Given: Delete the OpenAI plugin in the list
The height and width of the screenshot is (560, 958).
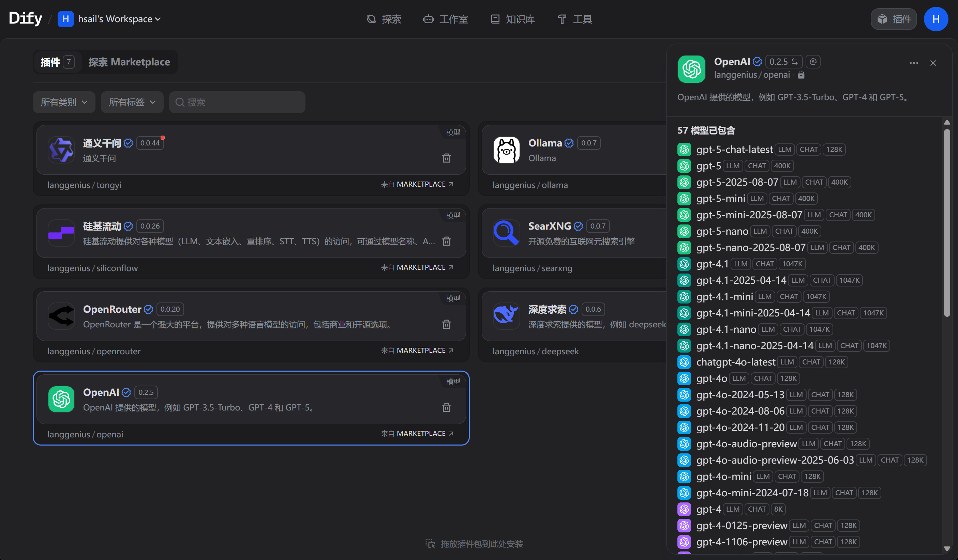Looking at the screenshot, I should click(446, 407).
